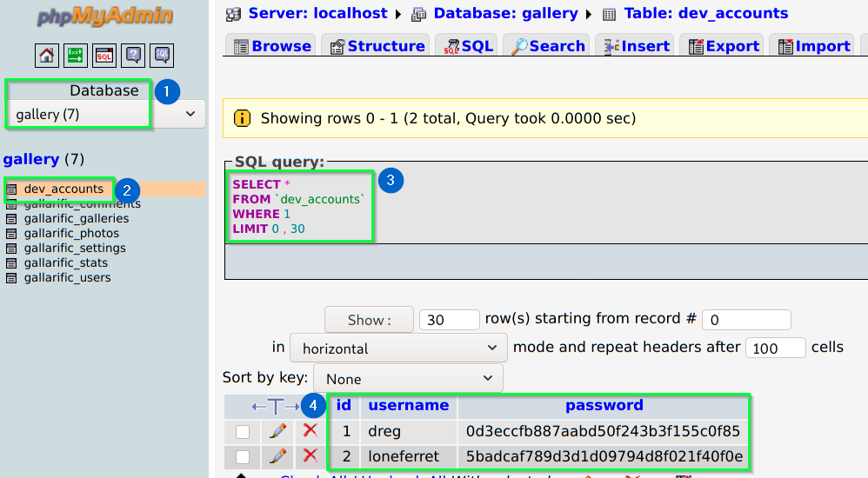The width and height of the screenshot is (868, 478).
Task: Tick the checkbox for row dreg
Action: tap(243, 432)
